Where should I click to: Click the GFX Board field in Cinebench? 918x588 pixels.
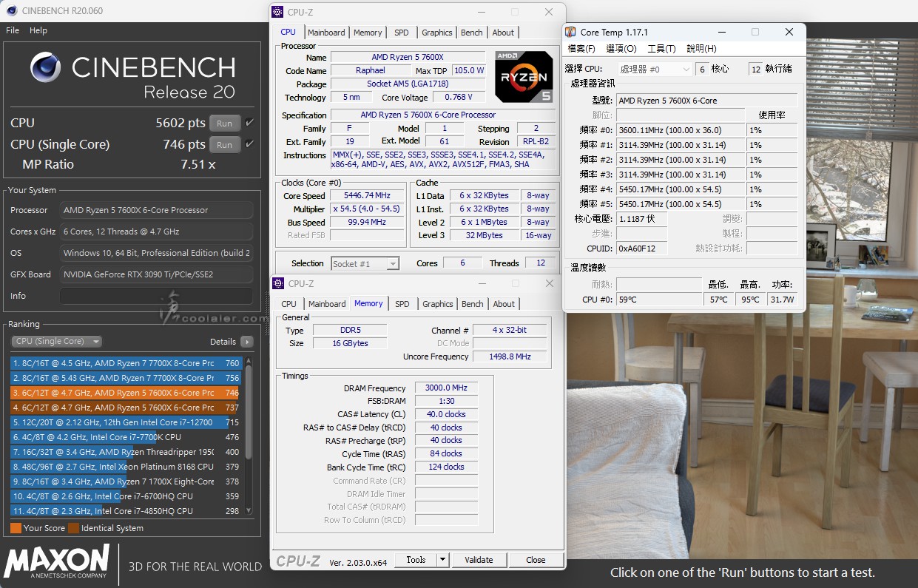(156, 274)
